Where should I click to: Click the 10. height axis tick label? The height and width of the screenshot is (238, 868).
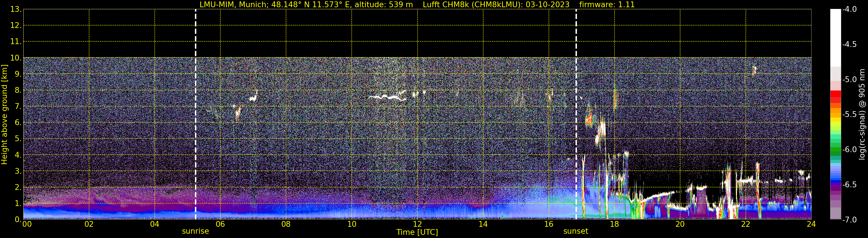(16, 58)
